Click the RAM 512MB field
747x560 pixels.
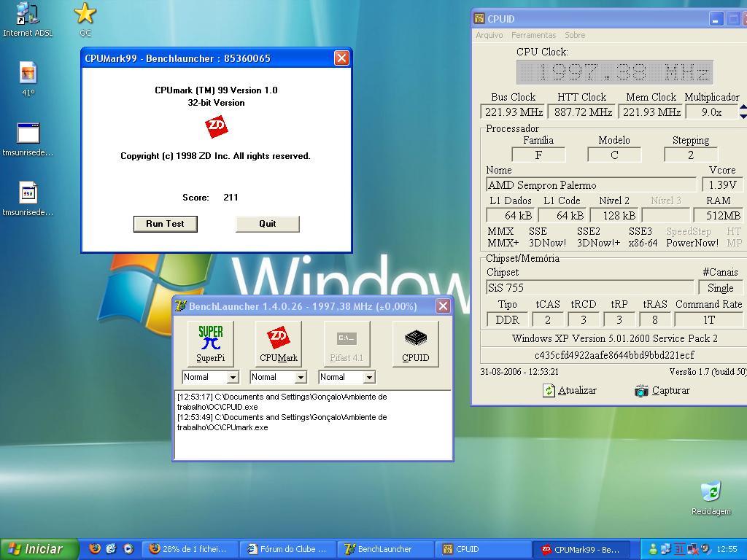coord(718,215)
